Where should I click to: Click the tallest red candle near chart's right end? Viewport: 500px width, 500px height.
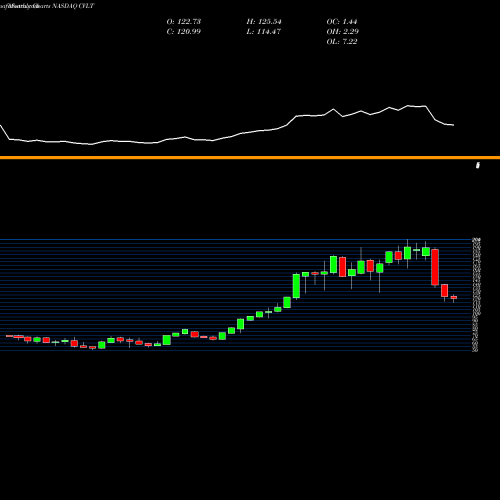click(x=435, y=267)
